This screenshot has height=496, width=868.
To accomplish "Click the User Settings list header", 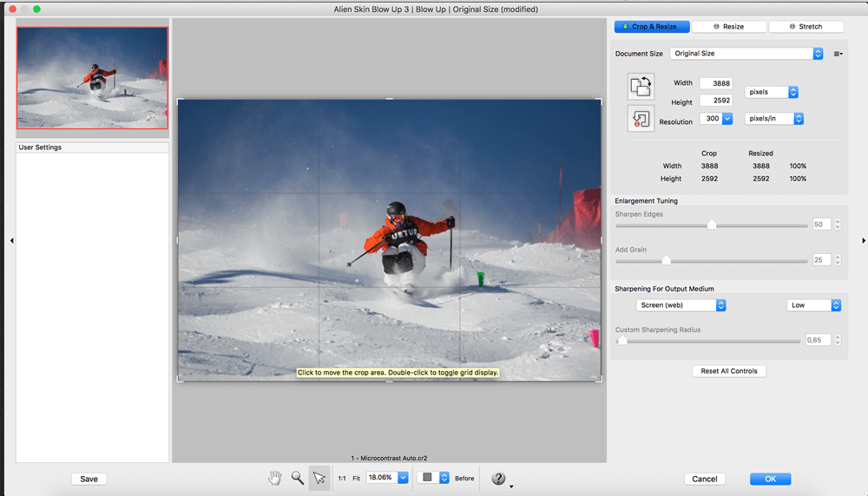I will (x=93, y=147).
